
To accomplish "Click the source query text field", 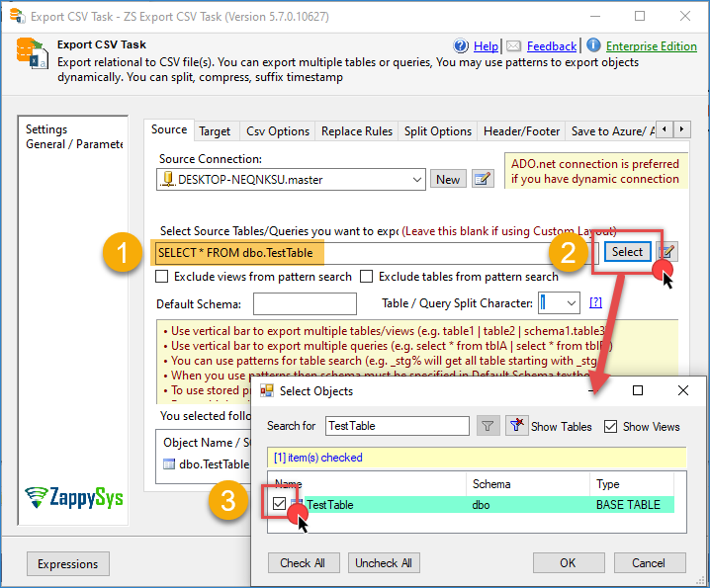I will click(377, 253).
